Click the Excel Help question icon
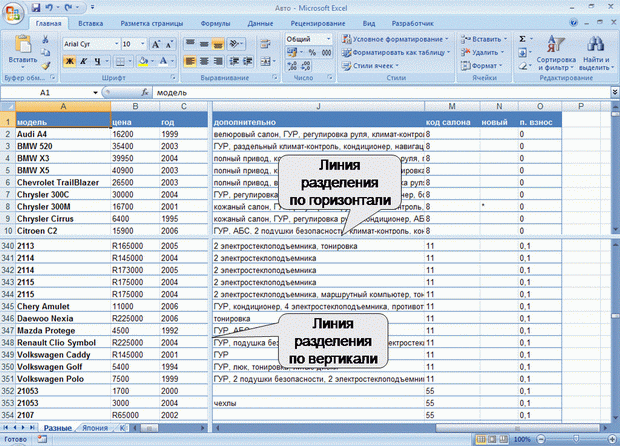Image resolution: width=620 pixels, height=446 pixels. click(573, 23)
